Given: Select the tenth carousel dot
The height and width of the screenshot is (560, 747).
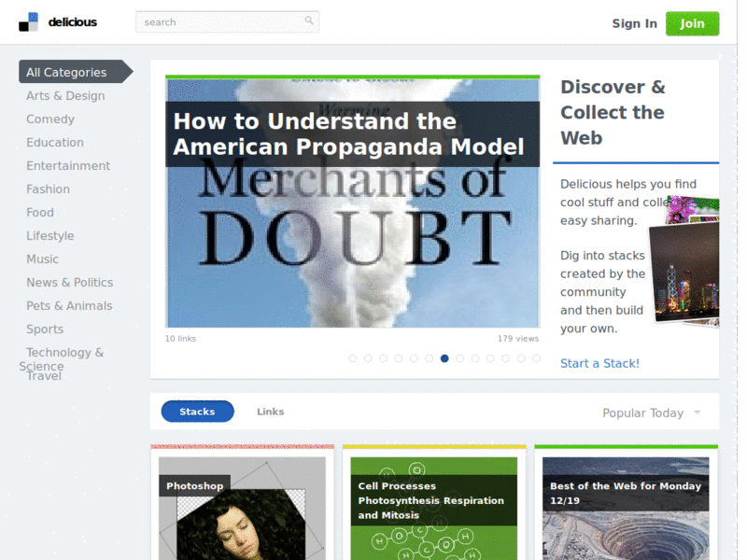Looking at the screenshot, I should coord(490,358).
